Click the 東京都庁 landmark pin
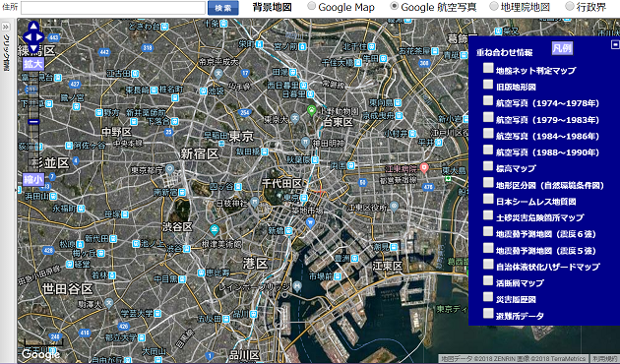The width and height of the screenshot is (620, 364). click(169, 170)
